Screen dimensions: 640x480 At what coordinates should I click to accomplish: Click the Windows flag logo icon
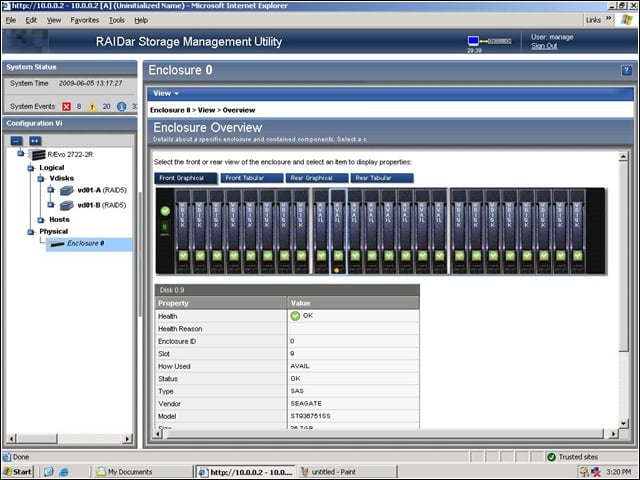coord(627,20)
